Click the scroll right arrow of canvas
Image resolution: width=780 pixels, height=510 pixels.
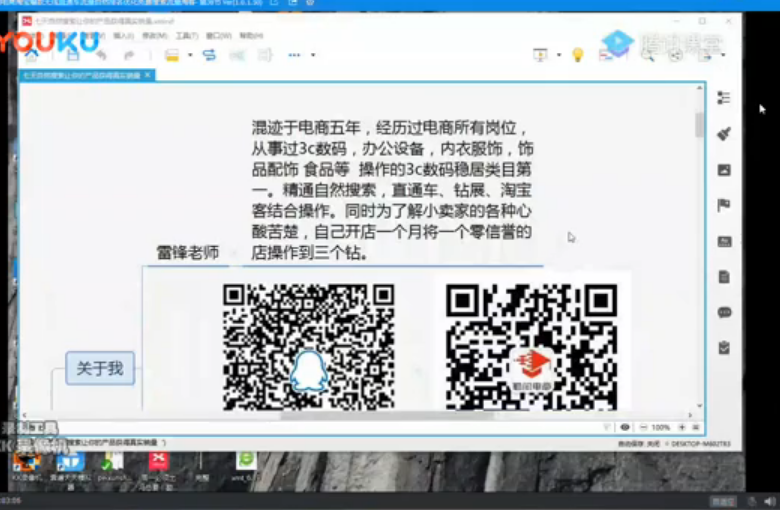(x=690, y=415)
